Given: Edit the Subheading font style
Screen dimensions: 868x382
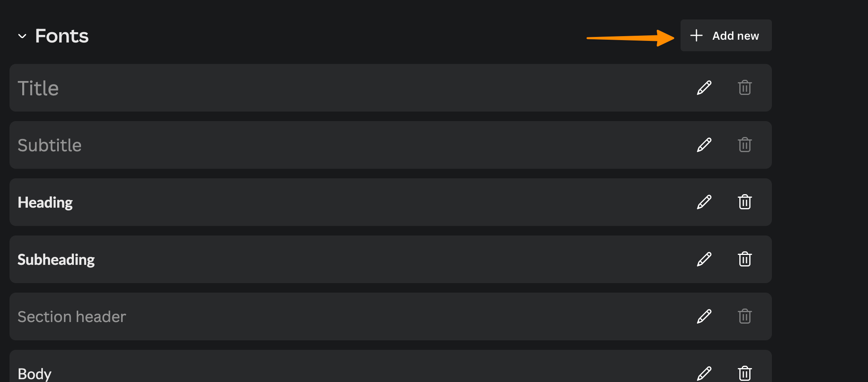Looking at the screenshot, I should coord(704,259).
